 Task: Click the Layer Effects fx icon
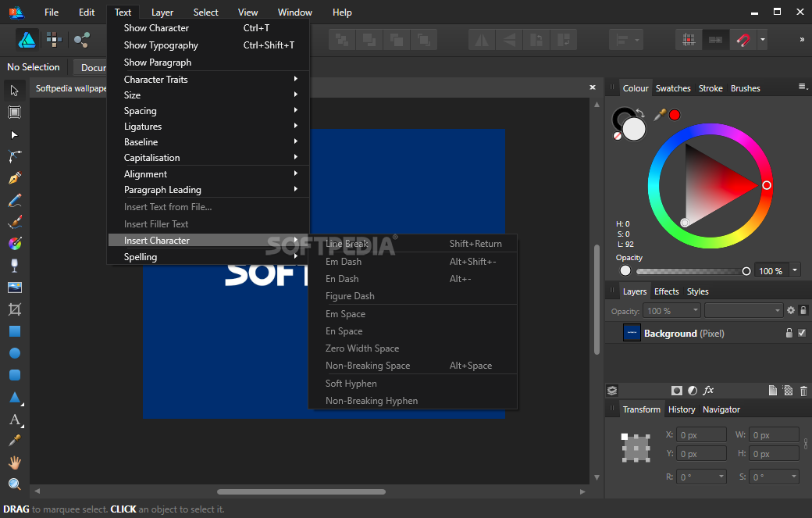coord(708,391)
